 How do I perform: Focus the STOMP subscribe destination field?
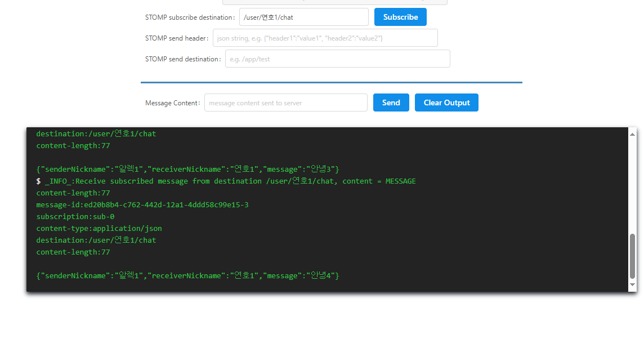pyautogui.click(x=304, y=17)
